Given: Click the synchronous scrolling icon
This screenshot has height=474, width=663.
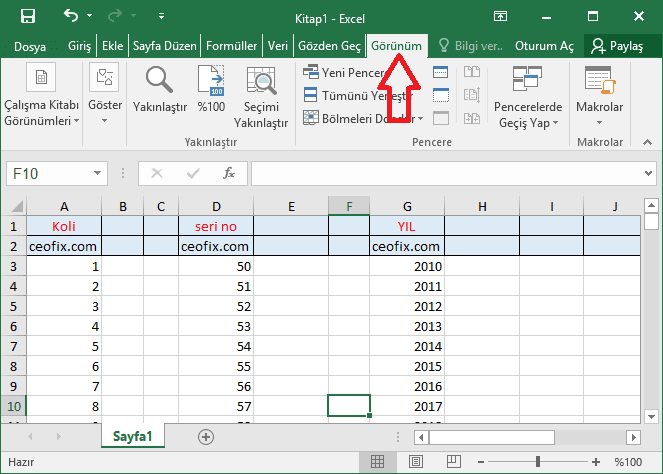Looking at the screenshot, I should (472, 95).
